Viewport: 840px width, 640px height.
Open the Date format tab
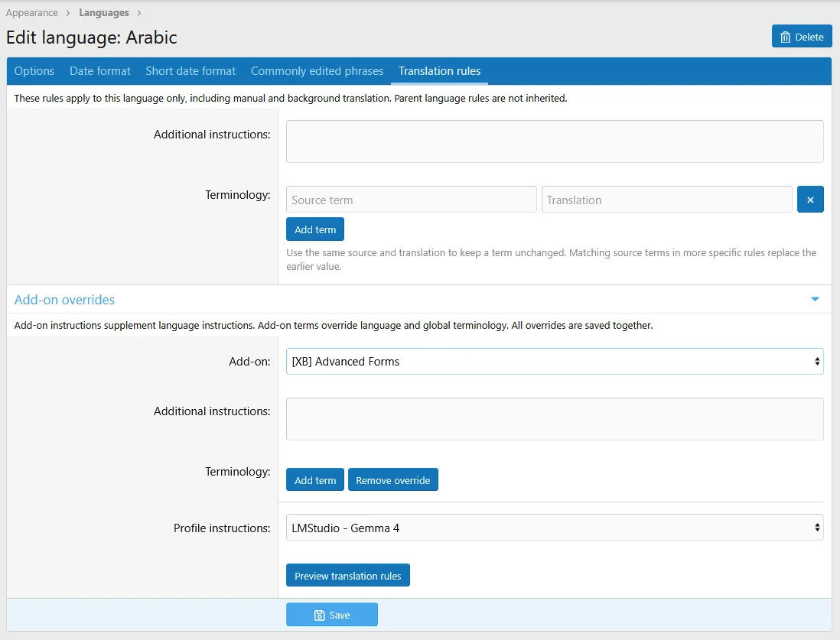click(x=100, y=71)
